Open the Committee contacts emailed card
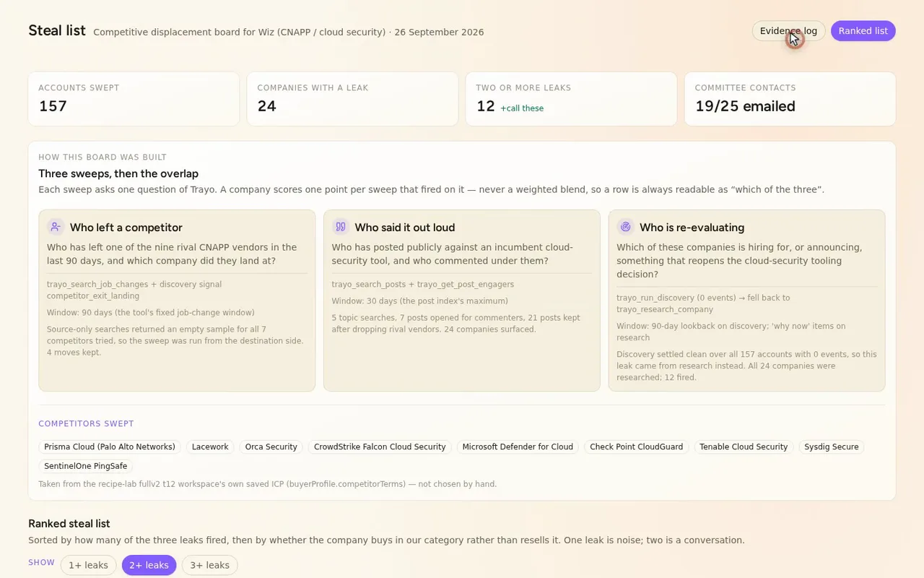 pos(790,99)
